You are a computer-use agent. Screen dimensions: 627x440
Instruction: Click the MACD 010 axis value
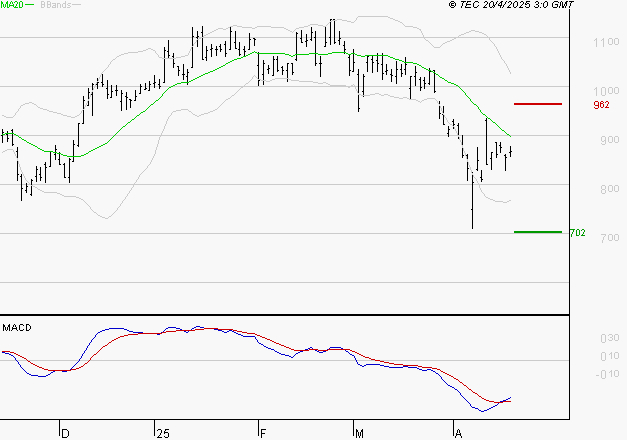[x=610, y=356]
